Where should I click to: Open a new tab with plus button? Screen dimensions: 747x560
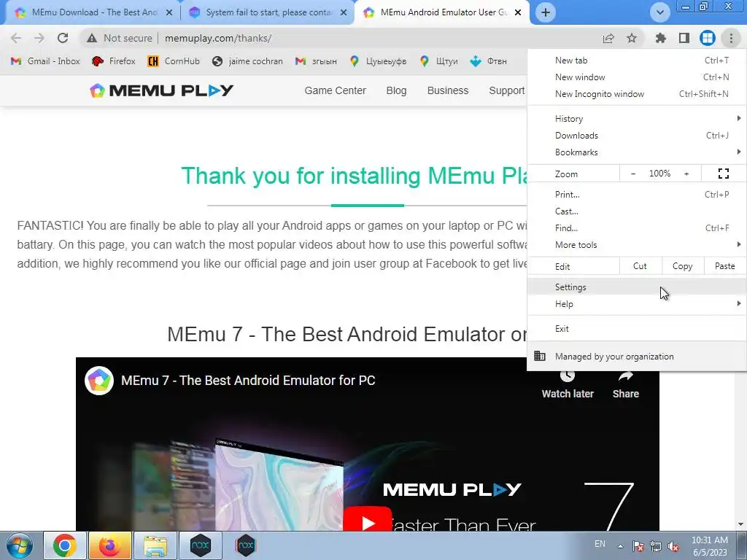(x=546, y=12)
